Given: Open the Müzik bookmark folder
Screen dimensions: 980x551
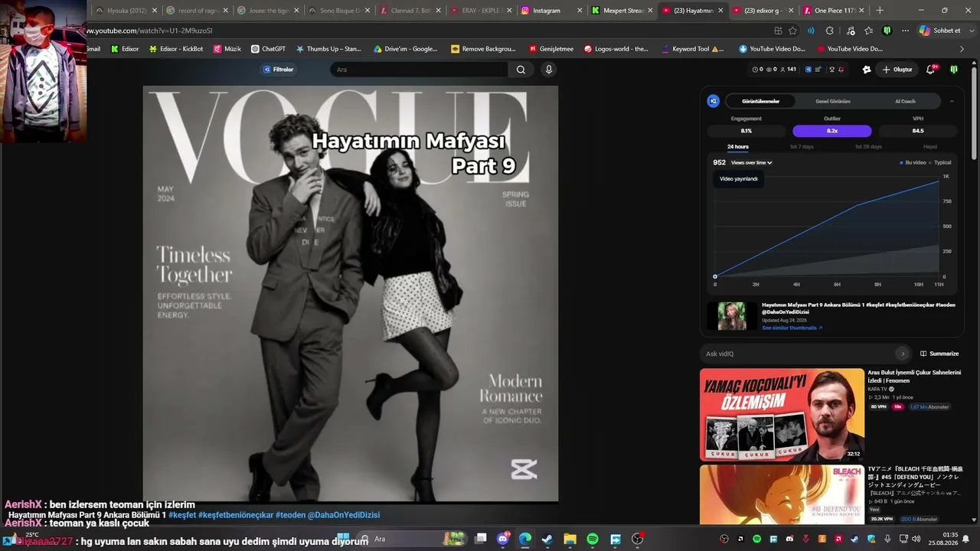Looking at the screenshot, I should [227, 49].
